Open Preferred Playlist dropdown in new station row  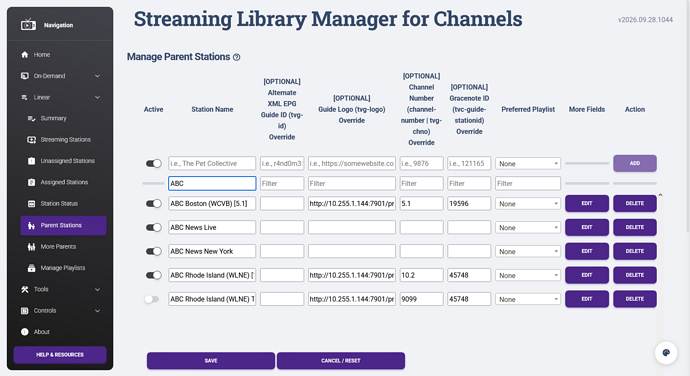pos(528,163)
